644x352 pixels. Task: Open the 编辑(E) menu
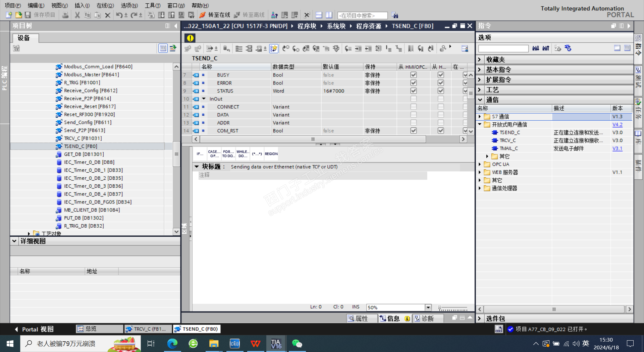[x=36, y=5]
